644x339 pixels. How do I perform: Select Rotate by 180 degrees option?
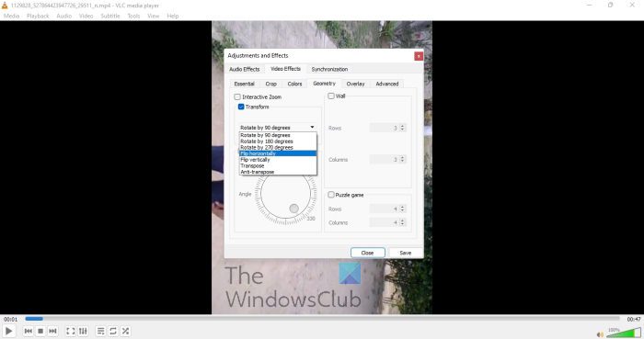pyautogui.click(x=278, y=141)
